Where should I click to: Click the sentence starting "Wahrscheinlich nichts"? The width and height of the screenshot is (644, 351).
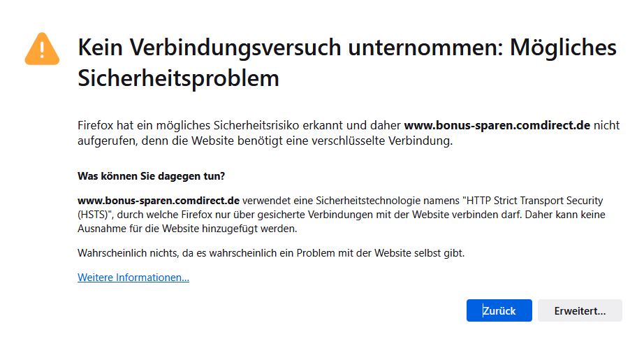(x=271, y=252)
